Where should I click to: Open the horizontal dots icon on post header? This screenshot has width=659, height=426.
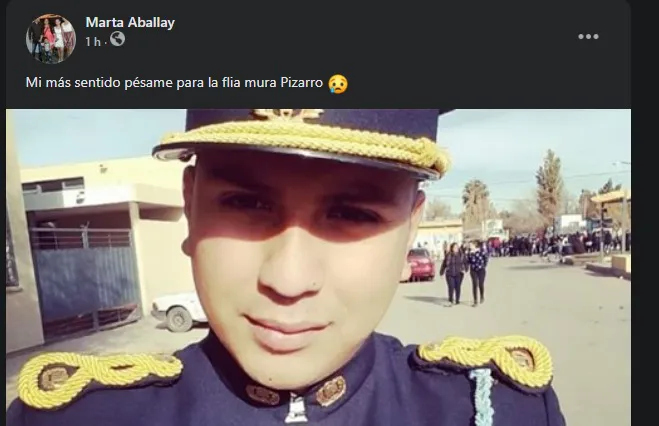(588, 37)
